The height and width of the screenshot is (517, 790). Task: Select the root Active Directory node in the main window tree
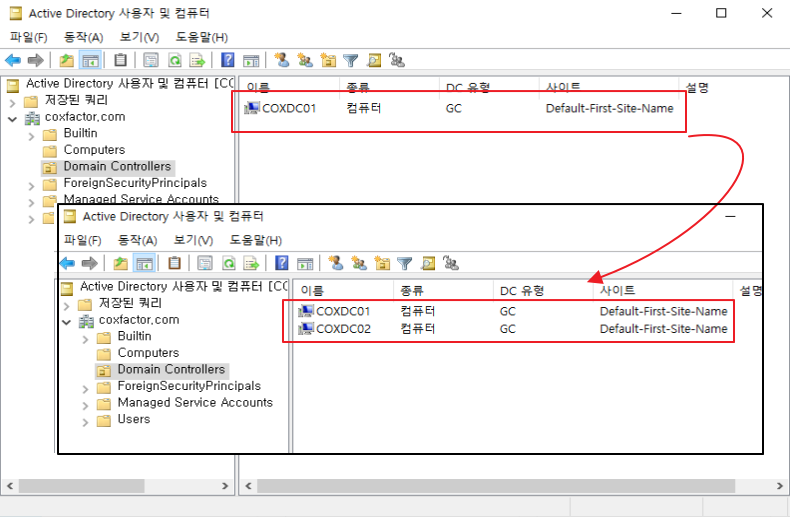coord(121,83)
